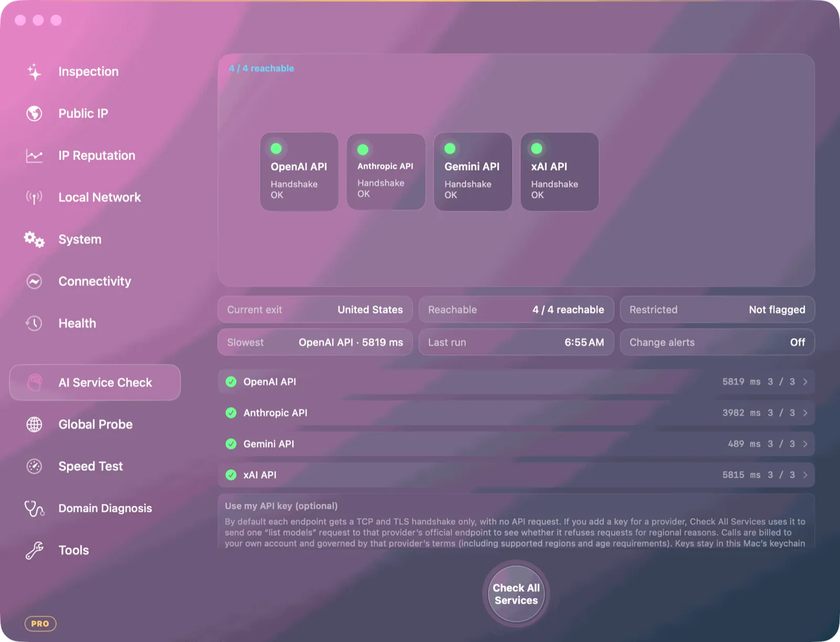Screen dimensions: 840x642
Task: Open the Global Probe globe icon
Action: click(35, 424)
